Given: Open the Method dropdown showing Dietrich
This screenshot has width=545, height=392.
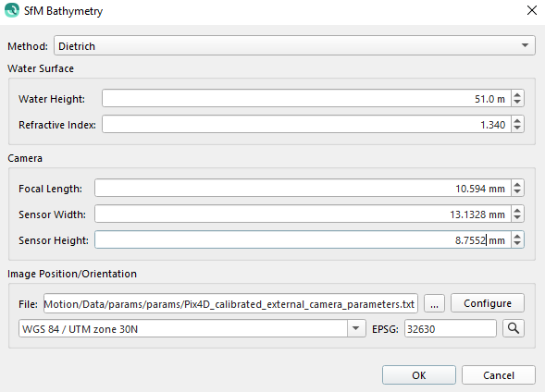Looking at the screenshot, I should [x=294, y=45].
